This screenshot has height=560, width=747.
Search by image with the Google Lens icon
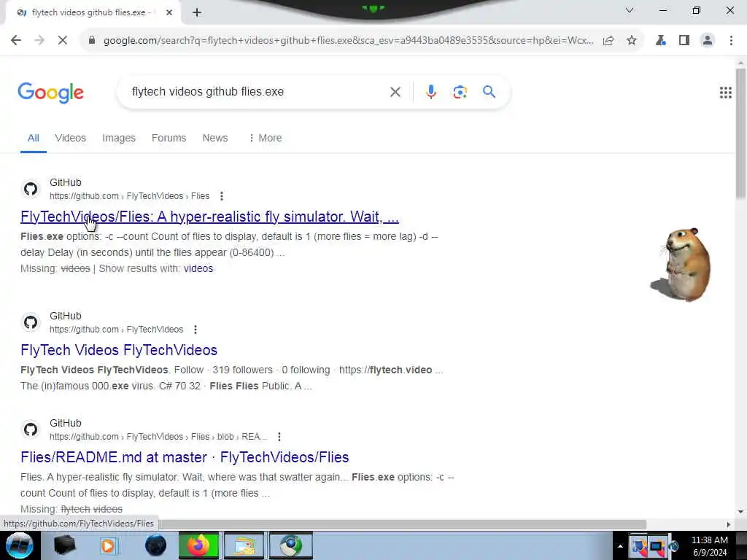460,92
